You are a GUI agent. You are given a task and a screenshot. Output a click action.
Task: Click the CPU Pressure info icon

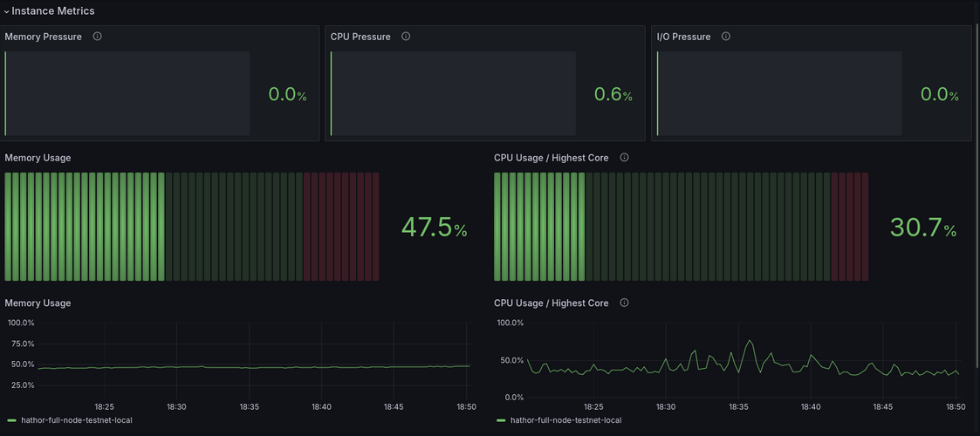click(406, 37)
